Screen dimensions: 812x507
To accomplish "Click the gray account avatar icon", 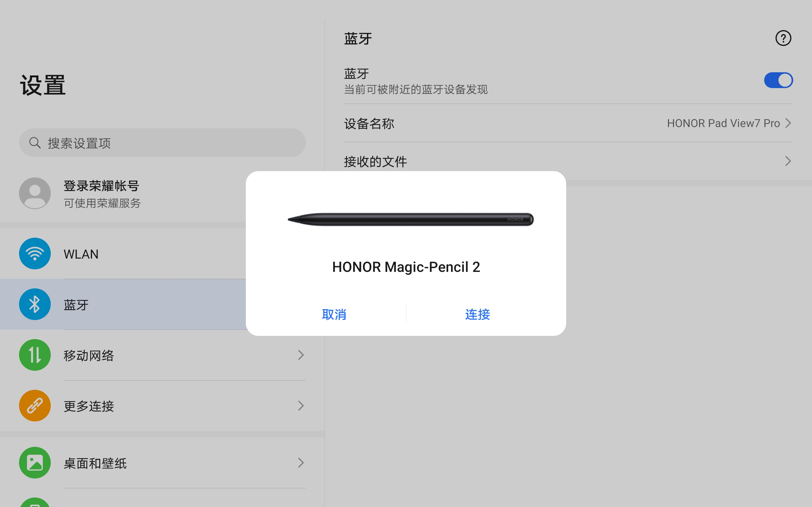I will coord(35,194).
